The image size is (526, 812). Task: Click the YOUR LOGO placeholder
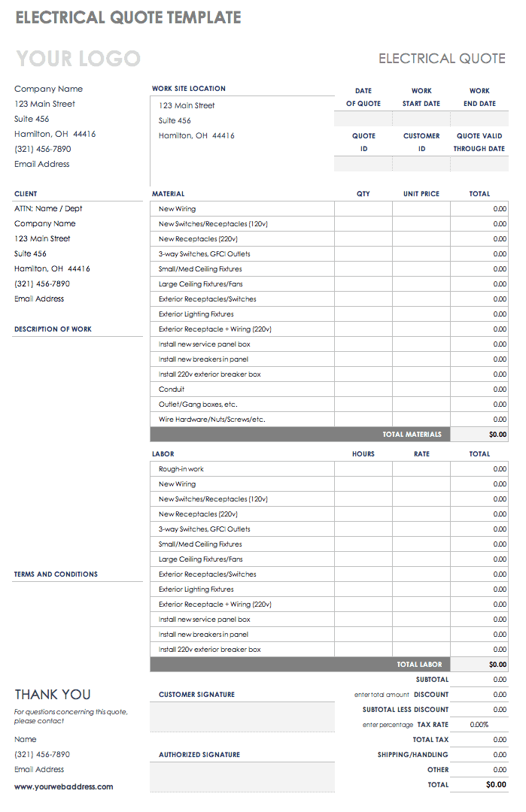[x=78, y=59]
